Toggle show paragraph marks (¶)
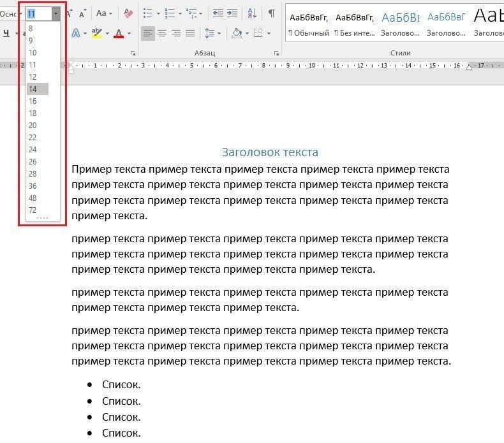 (x=272, y=13)
